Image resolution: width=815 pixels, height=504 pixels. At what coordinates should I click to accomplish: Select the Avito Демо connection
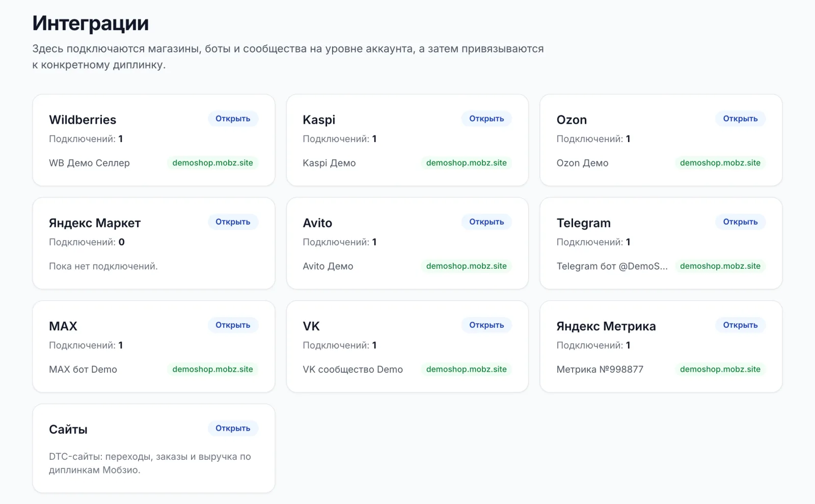[x=328, y=267]
